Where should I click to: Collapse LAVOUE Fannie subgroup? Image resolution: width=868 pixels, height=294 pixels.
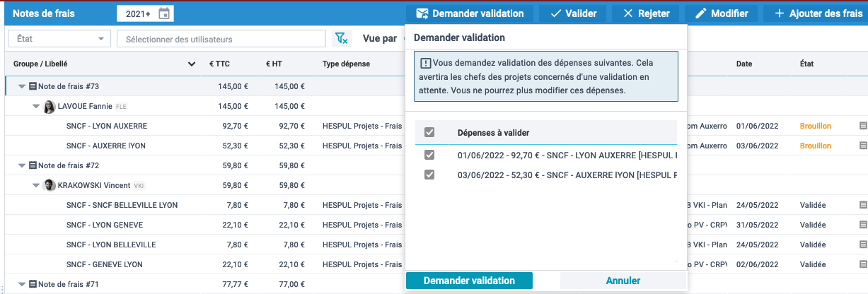36,106
